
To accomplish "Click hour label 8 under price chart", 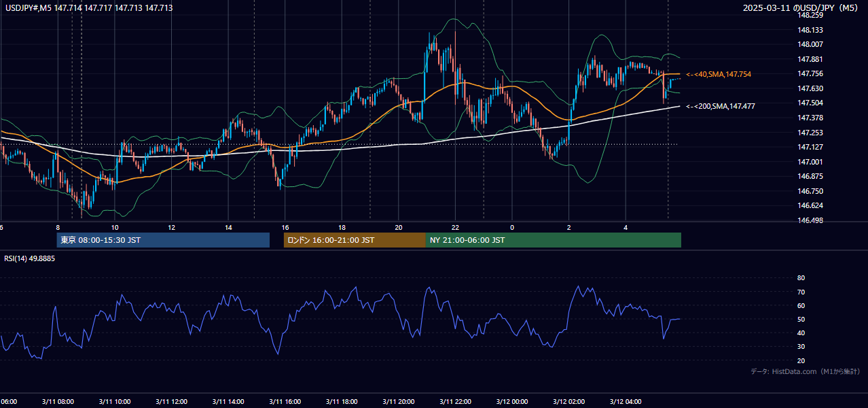I will [x=58, y=227].
